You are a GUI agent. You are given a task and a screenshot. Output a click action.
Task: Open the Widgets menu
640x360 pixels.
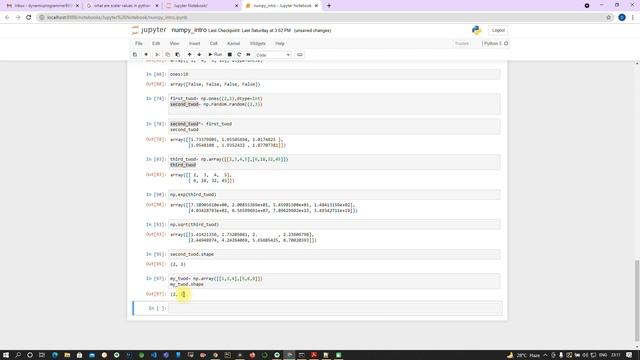[258, 43]
